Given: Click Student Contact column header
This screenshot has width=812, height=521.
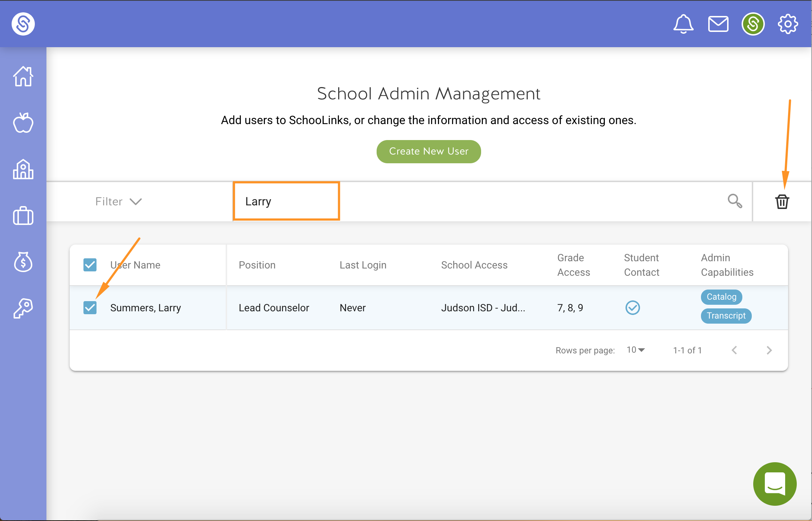Looking at the screenshot, I should point(641,265).
